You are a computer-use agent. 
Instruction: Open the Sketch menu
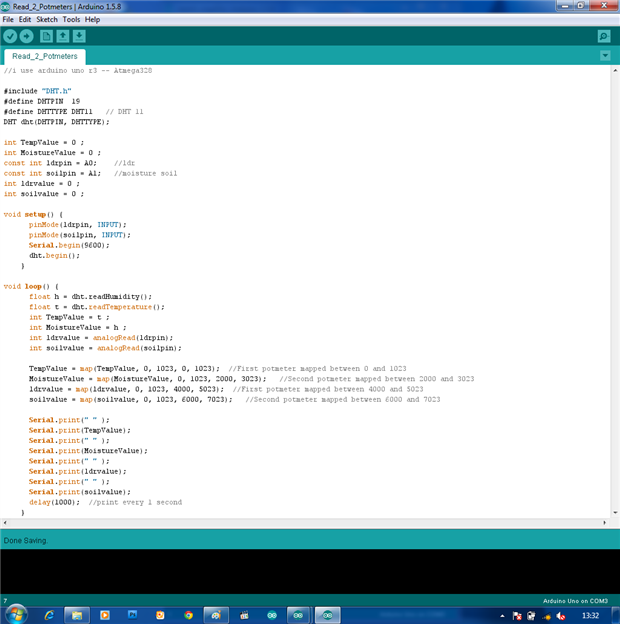tap(47, 19)
